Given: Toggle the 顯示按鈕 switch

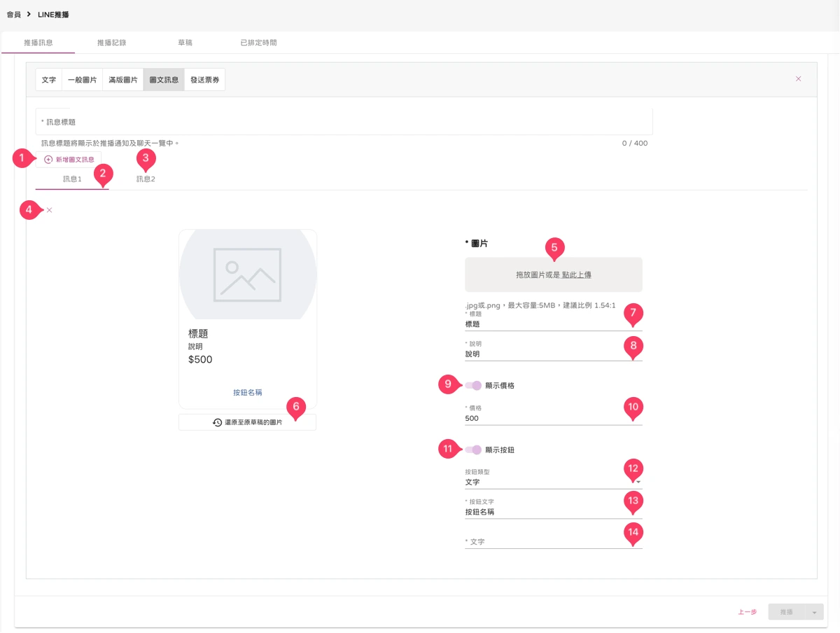Looking at the screenshot, I should [473, 450].
